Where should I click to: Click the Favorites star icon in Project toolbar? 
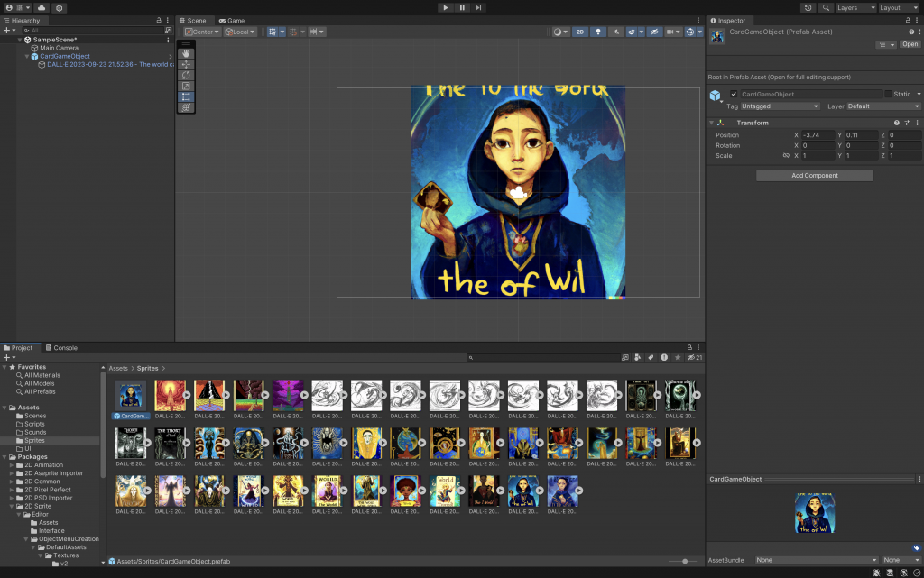pos(678,357)
